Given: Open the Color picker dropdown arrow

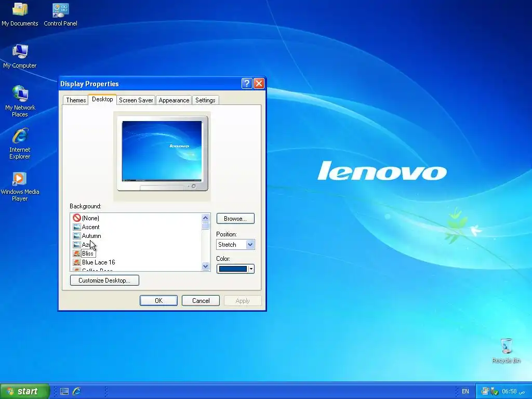Looking at the screenshot, I should 251,269.
